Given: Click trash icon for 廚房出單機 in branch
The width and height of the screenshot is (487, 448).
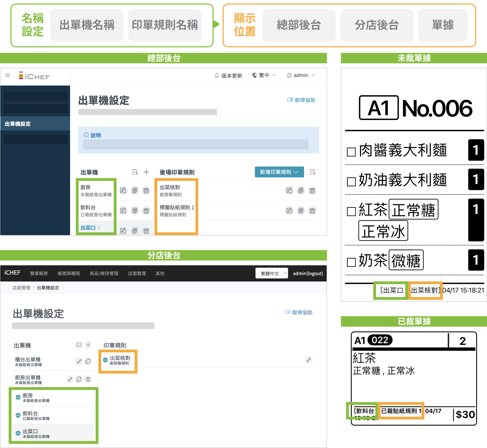Looking at the screenshot, I should click(x=88, y=379).
